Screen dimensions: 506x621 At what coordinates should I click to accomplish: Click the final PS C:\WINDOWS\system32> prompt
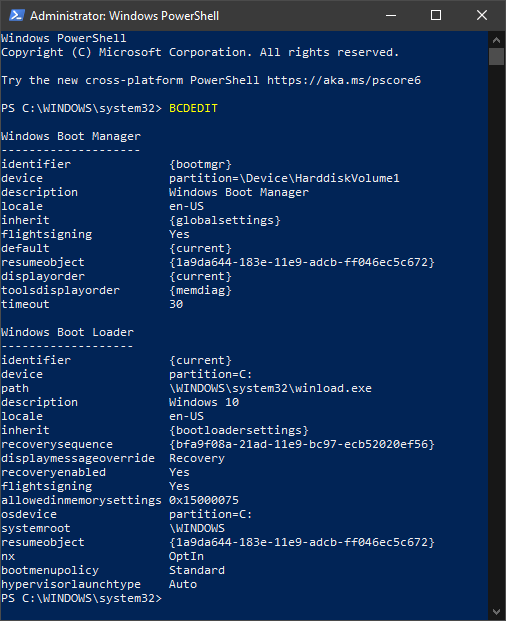click(x=82, y=598)
